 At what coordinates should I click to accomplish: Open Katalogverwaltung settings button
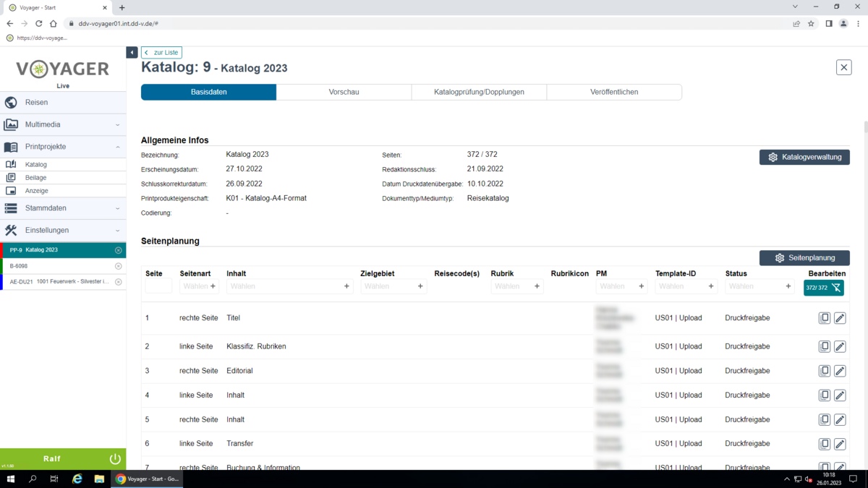[804, 157]
